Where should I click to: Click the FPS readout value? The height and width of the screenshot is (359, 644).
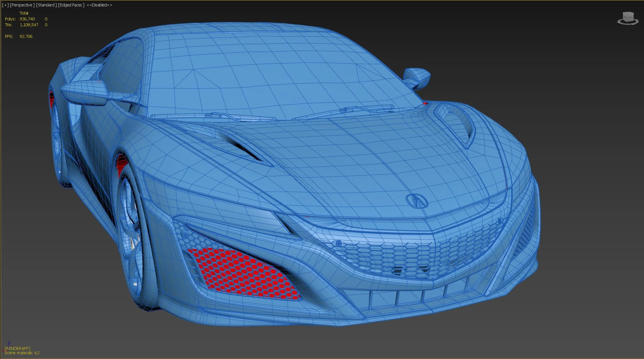click(26, 36)
